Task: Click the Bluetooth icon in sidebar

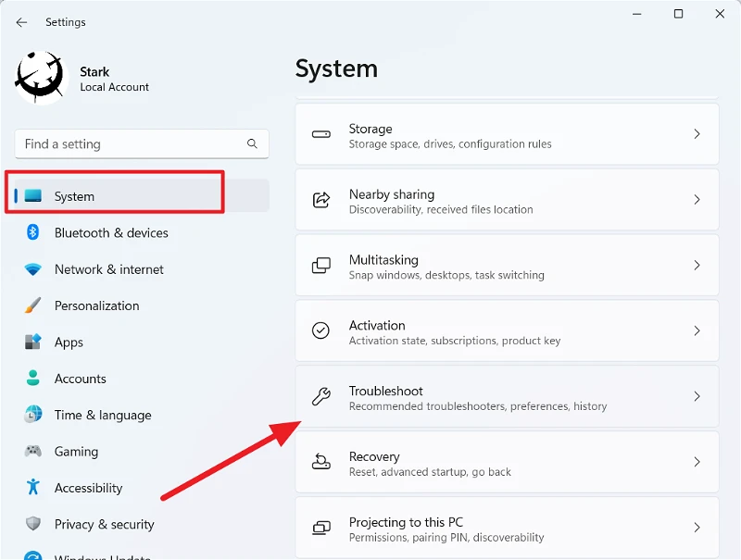Action: pos(32,232)
